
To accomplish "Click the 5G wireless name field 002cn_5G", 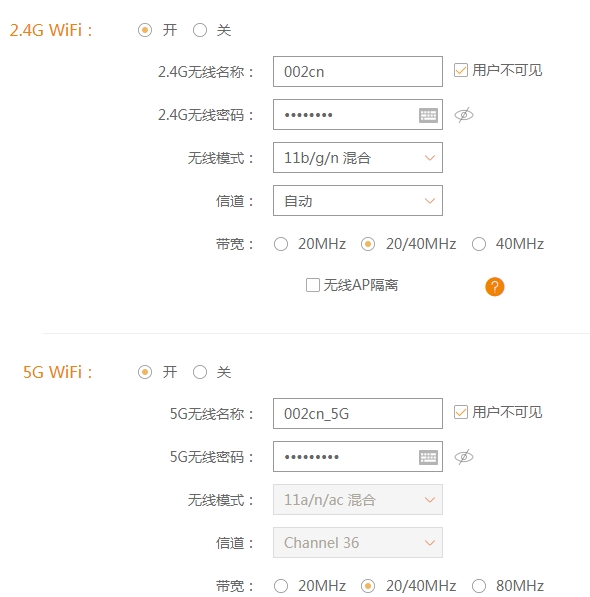I will coord(358,413).
